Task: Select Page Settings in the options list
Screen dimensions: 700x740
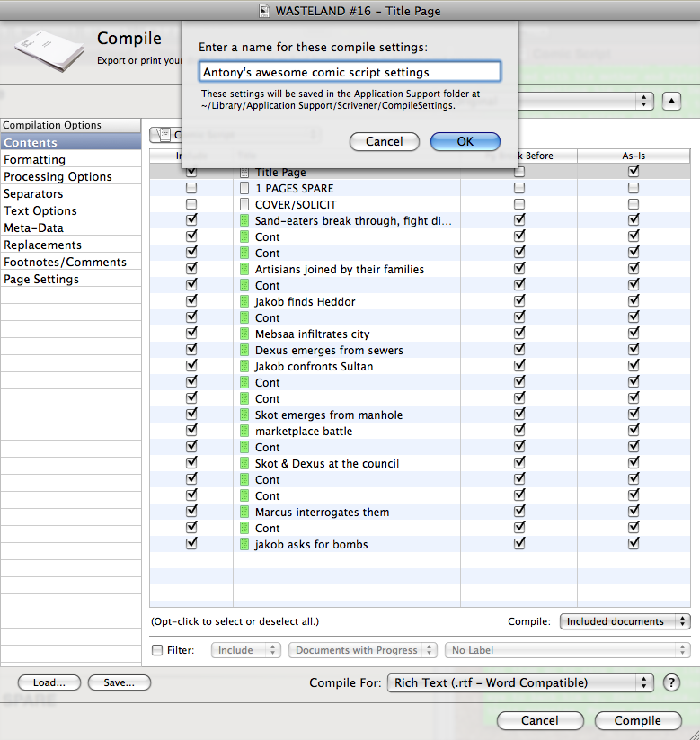Action: [x=41, y=280]
